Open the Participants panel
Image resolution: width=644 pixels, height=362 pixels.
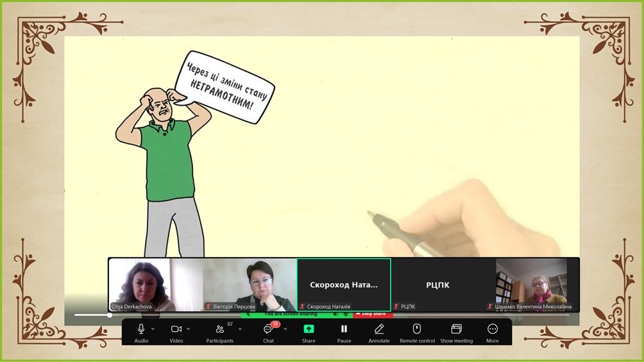[x=220, y=329]
